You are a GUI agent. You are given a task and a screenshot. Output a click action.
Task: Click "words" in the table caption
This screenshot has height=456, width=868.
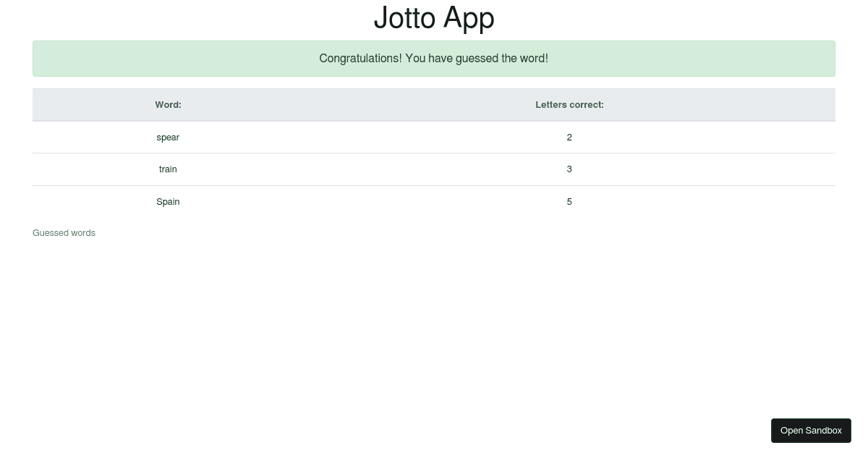pos(82,233)
